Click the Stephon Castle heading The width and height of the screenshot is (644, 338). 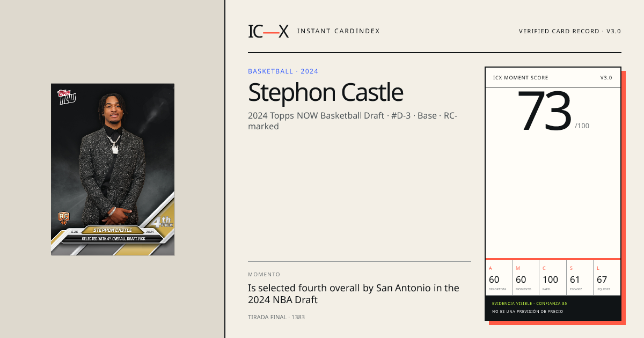(325, 92)
